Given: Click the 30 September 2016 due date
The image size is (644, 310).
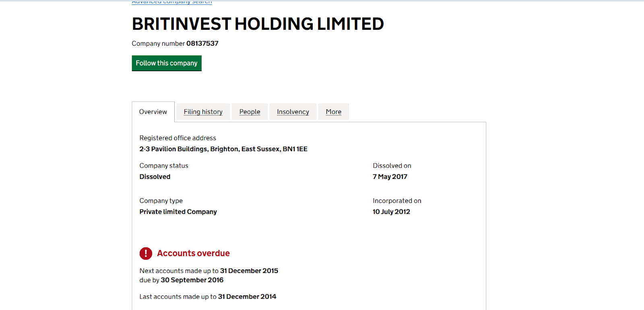Looking at the screenshot, I should click(x=192, y=280).
